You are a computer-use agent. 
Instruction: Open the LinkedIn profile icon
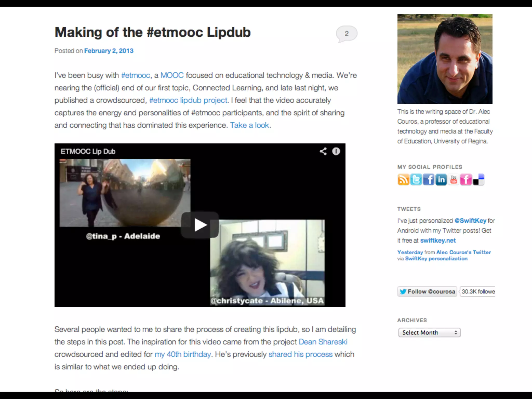441,179
